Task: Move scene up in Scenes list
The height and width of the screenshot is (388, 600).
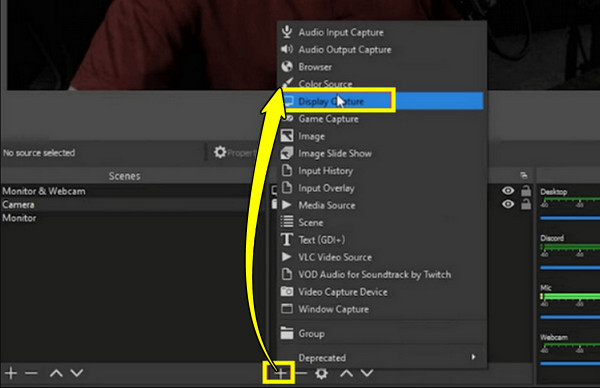Action: (x=56, y=373)
